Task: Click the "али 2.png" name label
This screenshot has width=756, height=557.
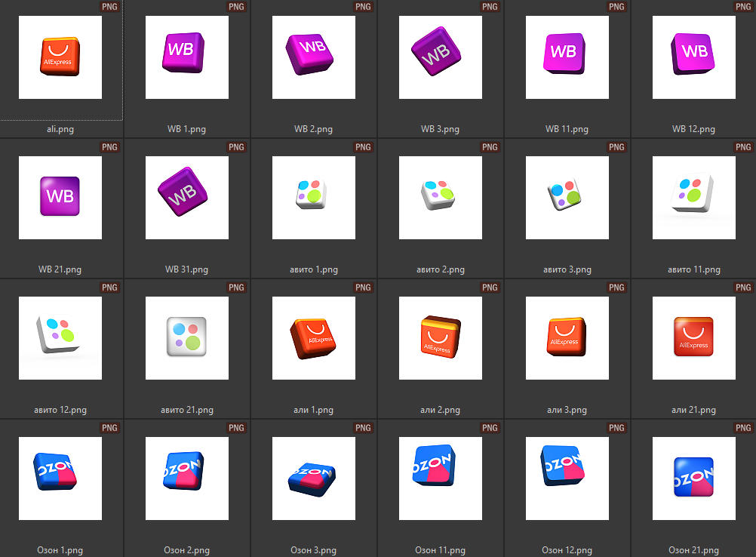Action: [x=440, y=410]
